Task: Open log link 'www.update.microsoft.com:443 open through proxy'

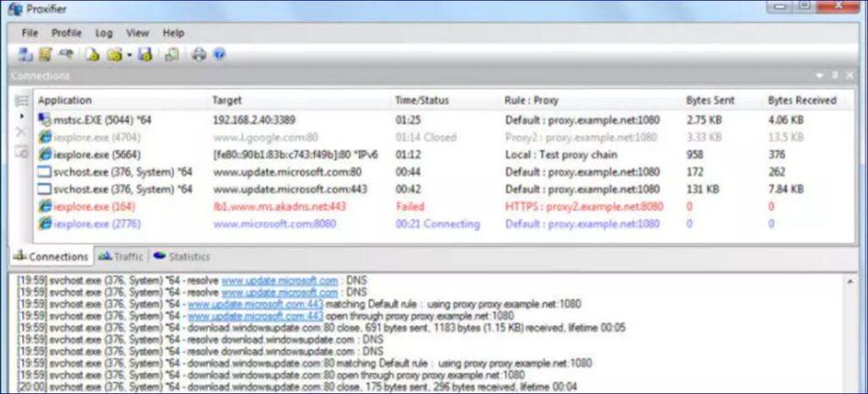Action: tap(255, 316)
